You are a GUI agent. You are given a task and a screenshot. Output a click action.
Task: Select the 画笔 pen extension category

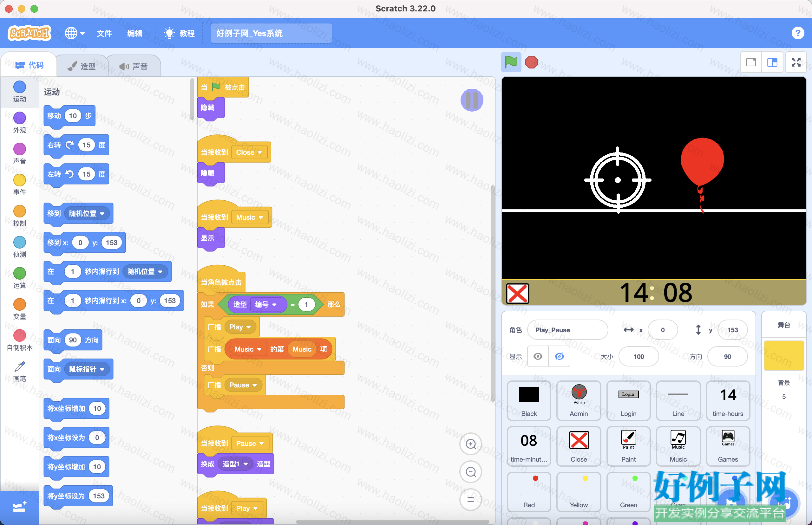pos(19,371)
